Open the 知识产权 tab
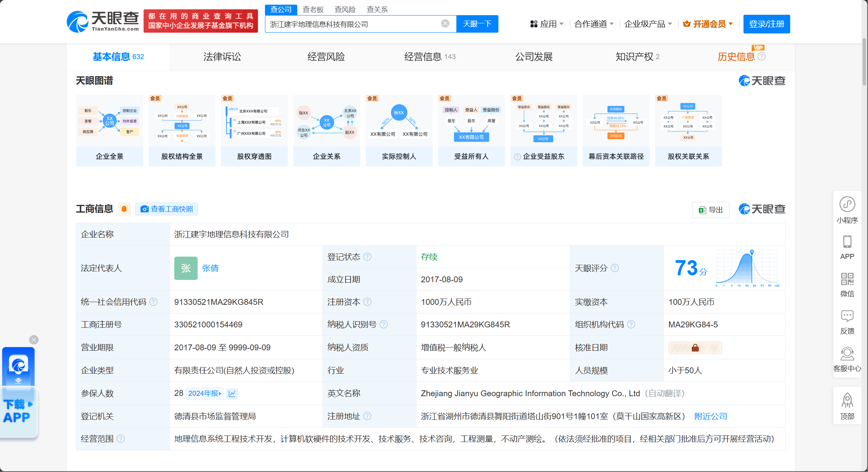This screenshot has width=868, height=472. pyautogui.click(x=638, y=57)
